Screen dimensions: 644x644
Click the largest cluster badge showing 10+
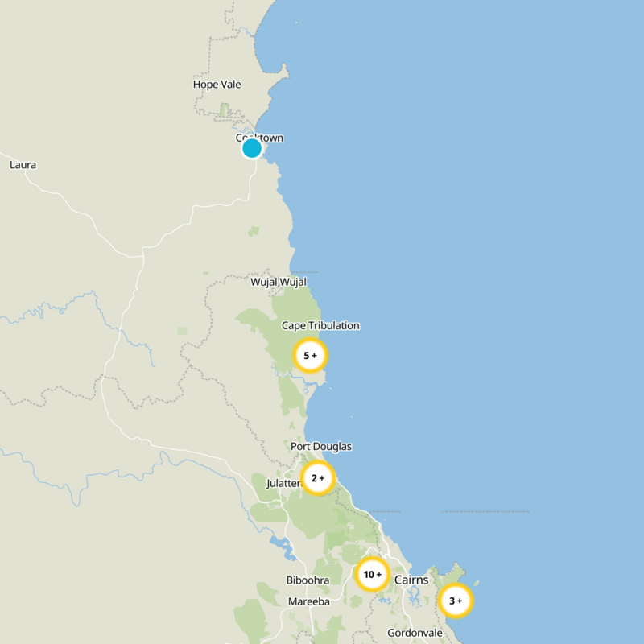[372, 574]
